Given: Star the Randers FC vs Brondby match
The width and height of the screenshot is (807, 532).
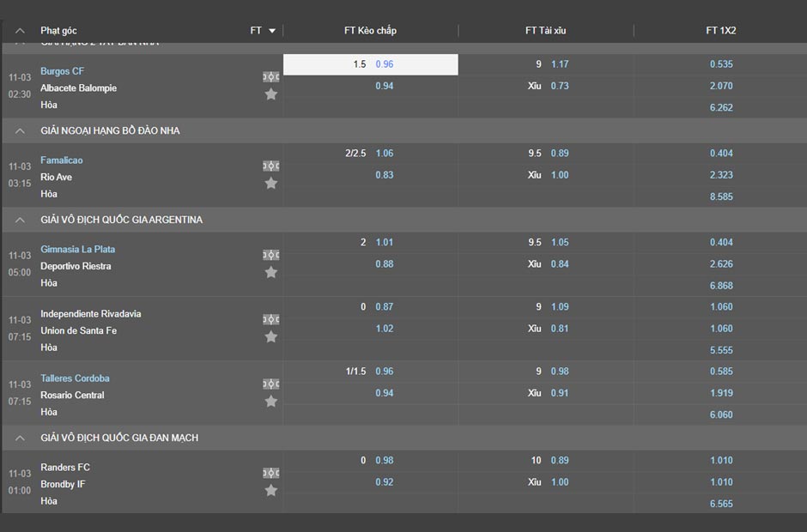Looking at the screenshot, I should pos(271,490).
